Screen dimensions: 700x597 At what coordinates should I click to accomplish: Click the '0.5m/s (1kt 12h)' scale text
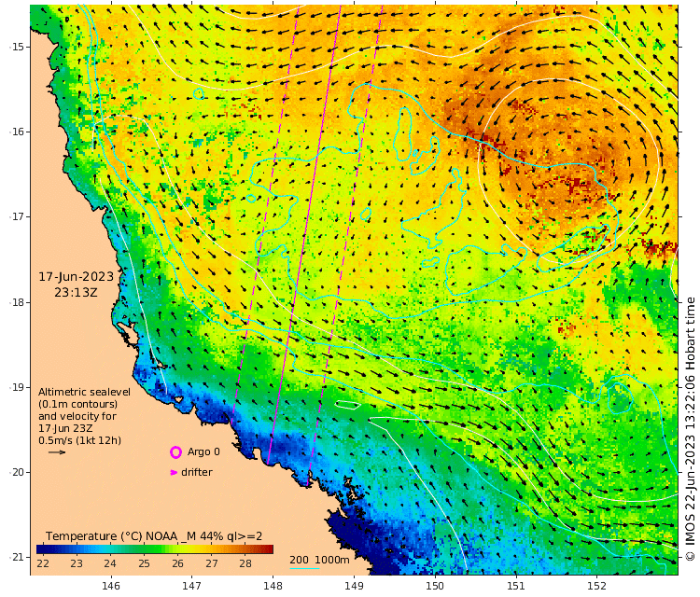(79, 440)
